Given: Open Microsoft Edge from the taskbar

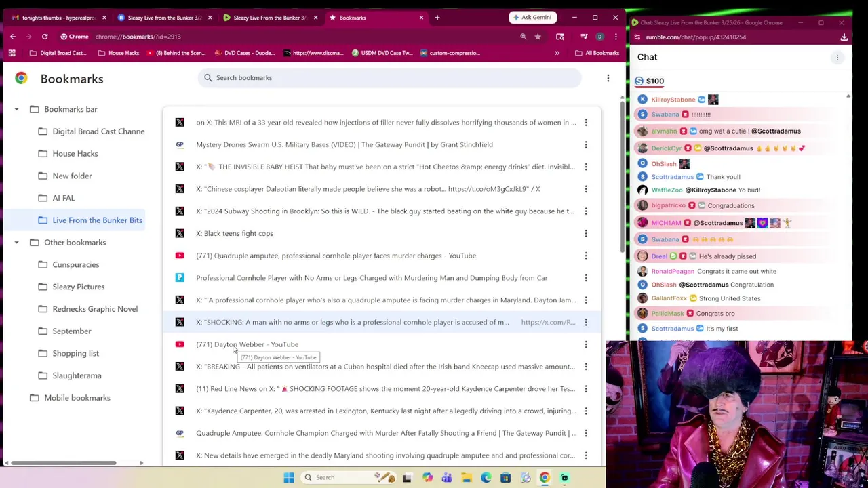Looking at the screenshot, I should (x=486, y=477).
